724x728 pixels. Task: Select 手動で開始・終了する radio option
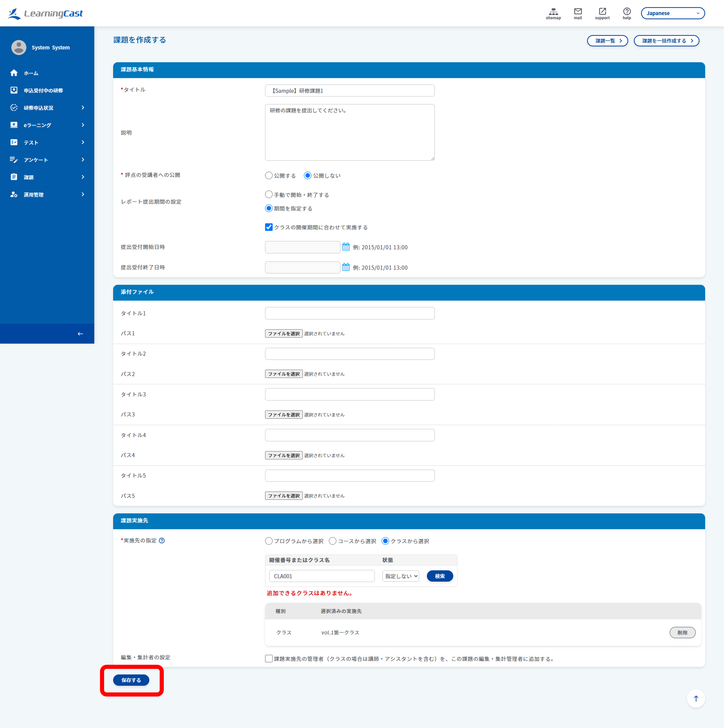pyautogui.click(x=268, y=194)
